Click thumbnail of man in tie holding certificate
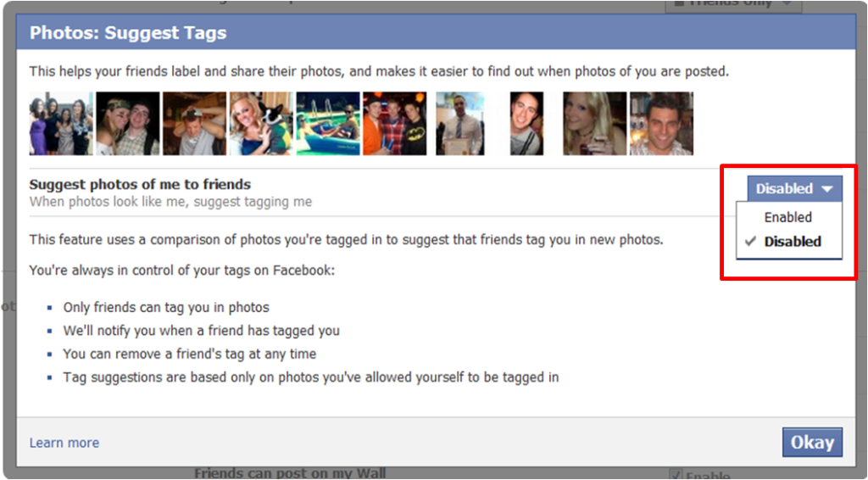This screenshot has height=480, width=868. click(460, 124)
